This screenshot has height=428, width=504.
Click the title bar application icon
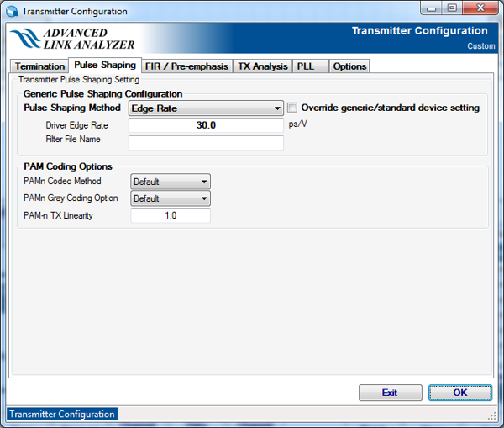(13, 11)
